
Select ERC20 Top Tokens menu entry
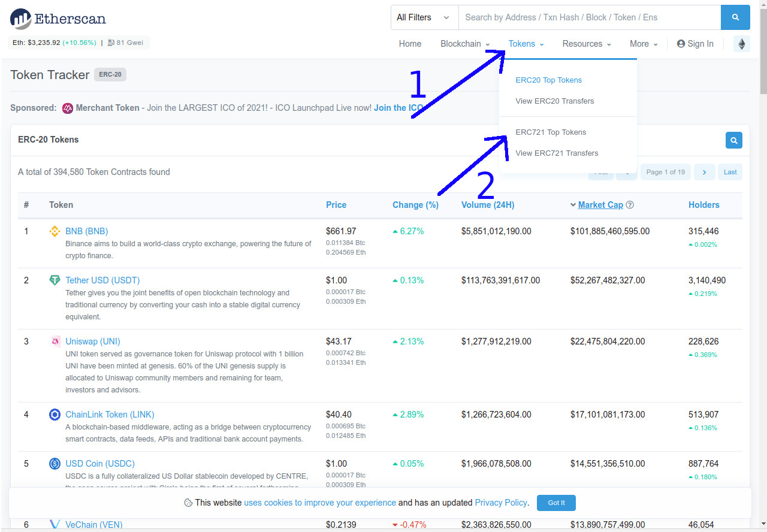pyautogui.click(x=549, y=80)
